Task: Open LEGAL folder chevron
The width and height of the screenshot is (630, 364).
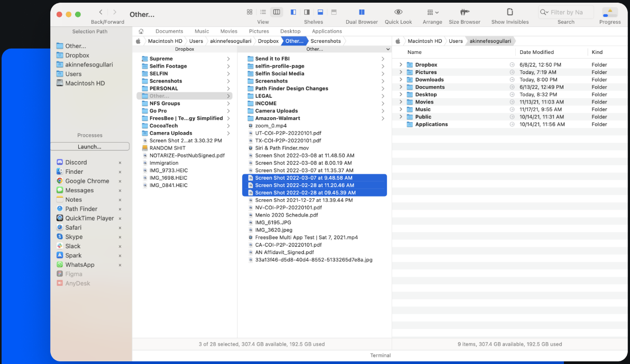Action: click(x=383, y=96)
